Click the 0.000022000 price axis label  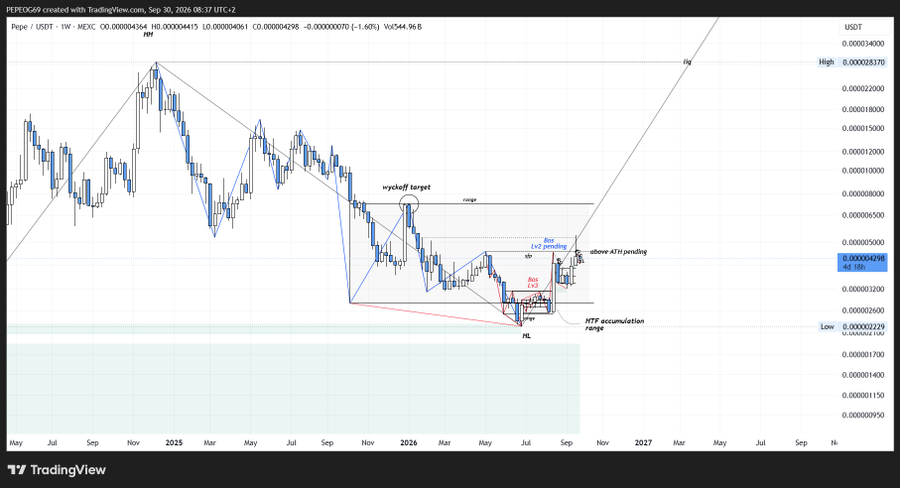(x=863, y=88)
